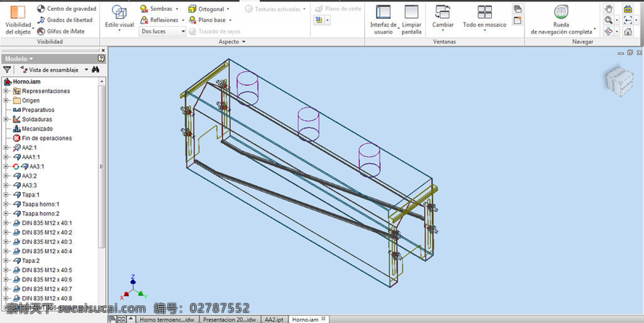The image size is (644, 323).
Task: Toggle Texturas activadas
Action: point(273,9)
